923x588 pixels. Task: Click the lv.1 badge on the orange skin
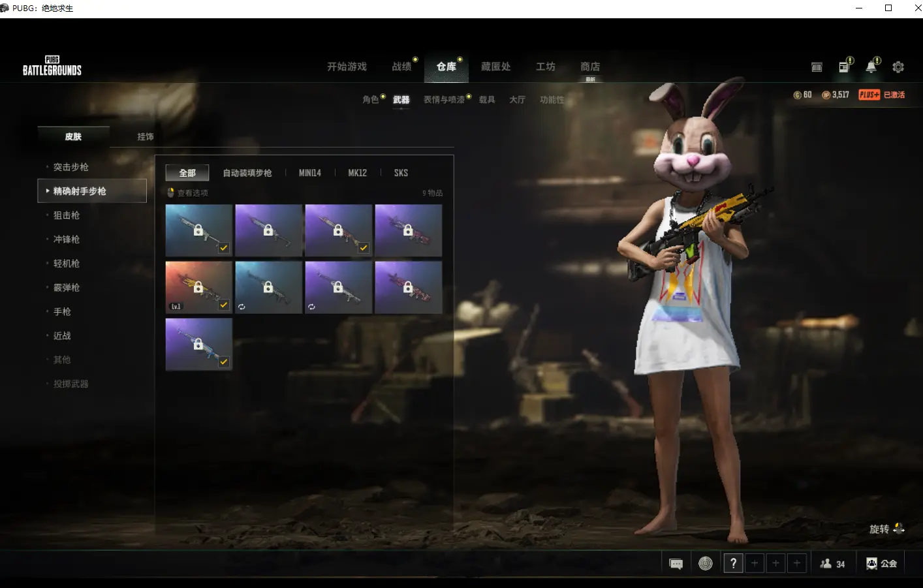pos(176,307)
